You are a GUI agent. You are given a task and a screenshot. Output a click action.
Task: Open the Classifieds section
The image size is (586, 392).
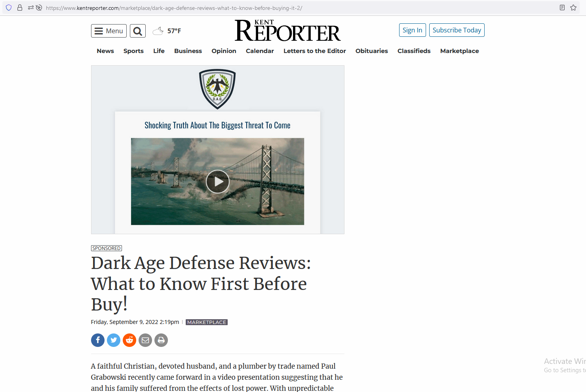point(414,51)
